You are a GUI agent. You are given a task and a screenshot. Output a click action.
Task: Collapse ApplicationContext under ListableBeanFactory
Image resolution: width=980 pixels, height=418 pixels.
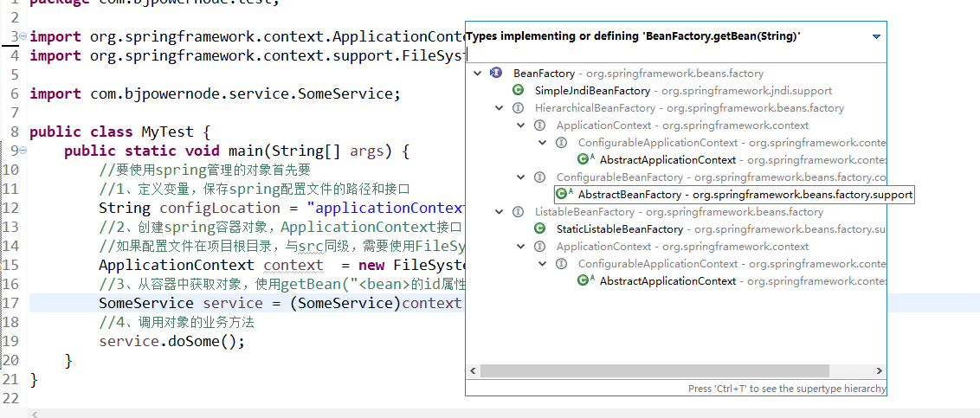coord(521,246)
